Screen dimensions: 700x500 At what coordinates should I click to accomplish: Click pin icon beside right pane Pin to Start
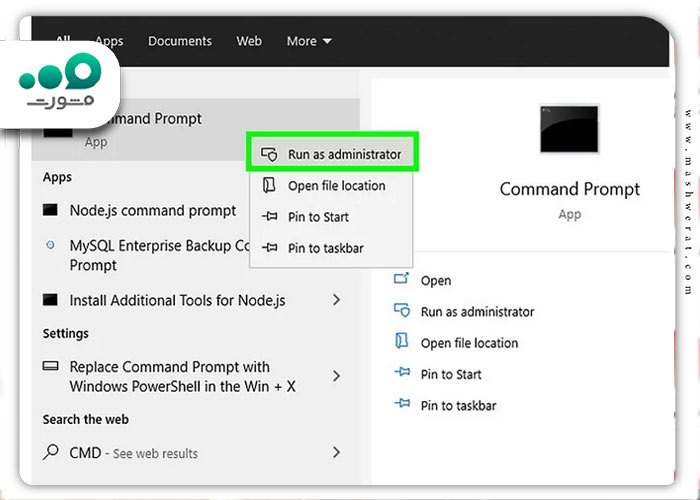pyautogui.click(x=402, y=371)
